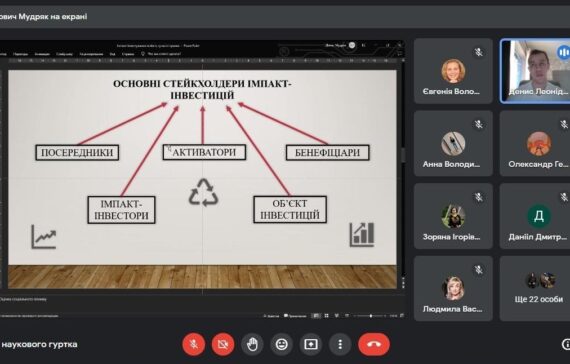Toggle the microphone mute button

[x=194, y=344]
